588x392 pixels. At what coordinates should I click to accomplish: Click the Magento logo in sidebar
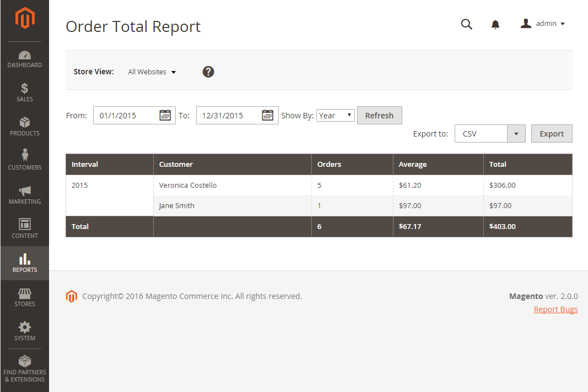[x=24, y=19]
